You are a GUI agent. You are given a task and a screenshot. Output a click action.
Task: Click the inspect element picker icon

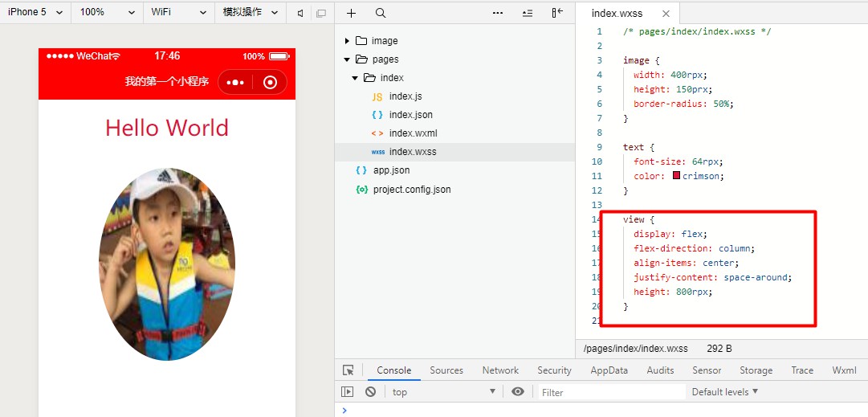348,370
